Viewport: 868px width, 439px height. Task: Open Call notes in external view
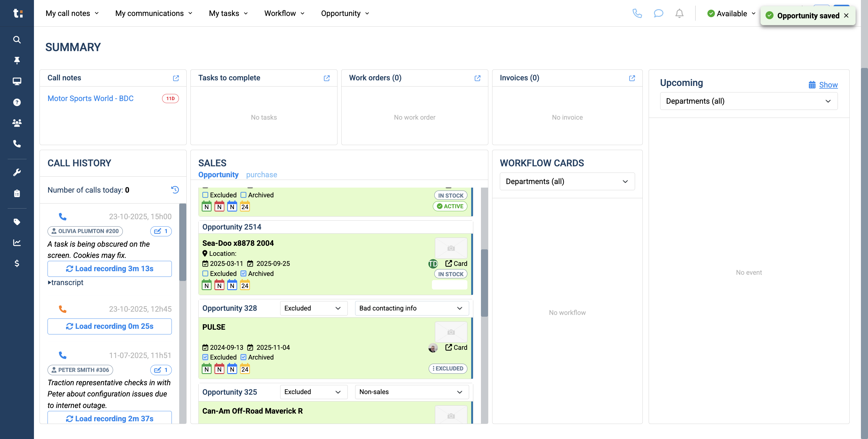tap(176, 78)
